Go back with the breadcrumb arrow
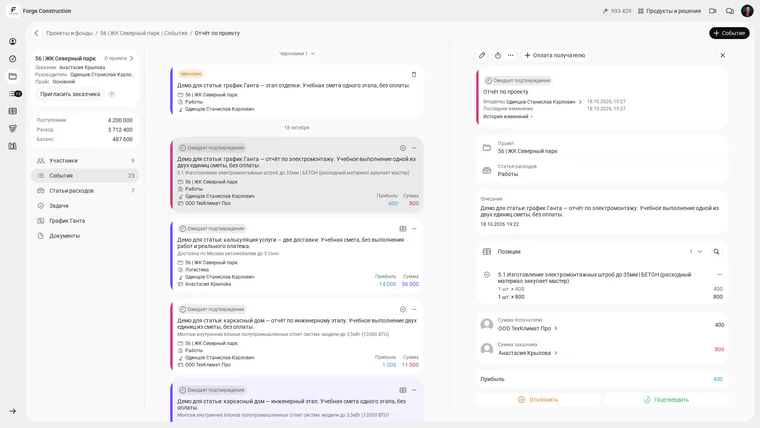 pyautogui.click(x=36, y=33)
